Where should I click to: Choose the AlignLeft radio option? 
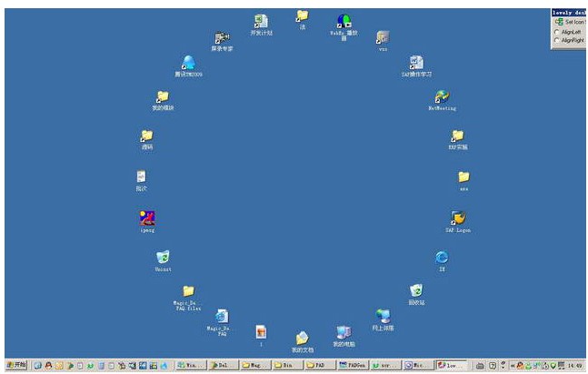570,32
